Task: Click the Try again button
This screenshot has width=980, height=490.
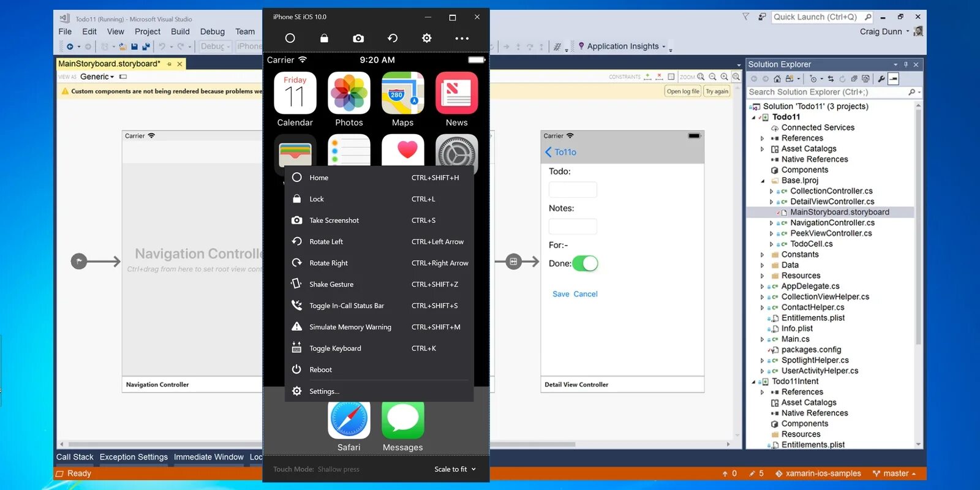Action: (x=717, y=91)
